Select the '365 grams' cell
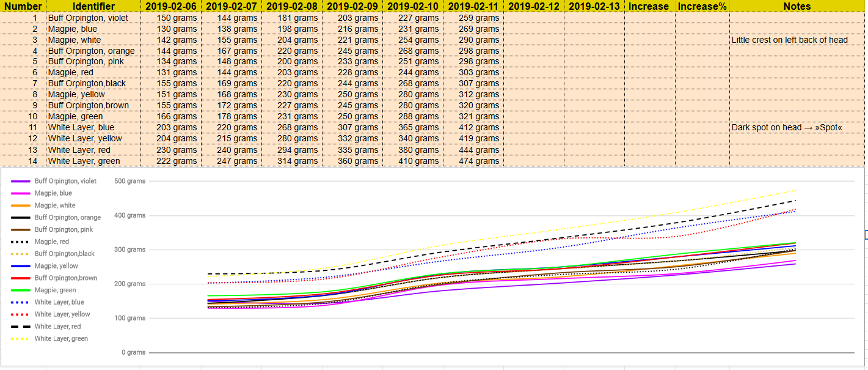Viewport: 868px width, 370px height. pyautogui.click(x=412, y=127)
